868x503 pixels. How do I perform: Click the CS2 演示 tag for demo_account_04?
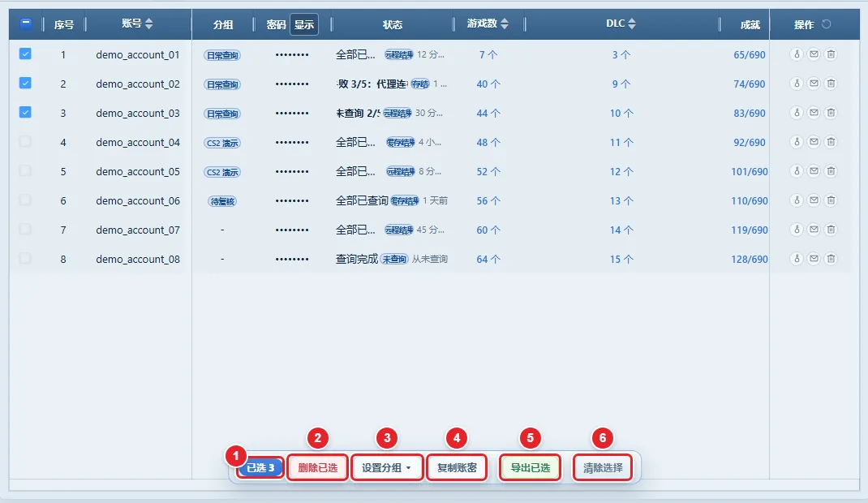click(x=222, y=143)
